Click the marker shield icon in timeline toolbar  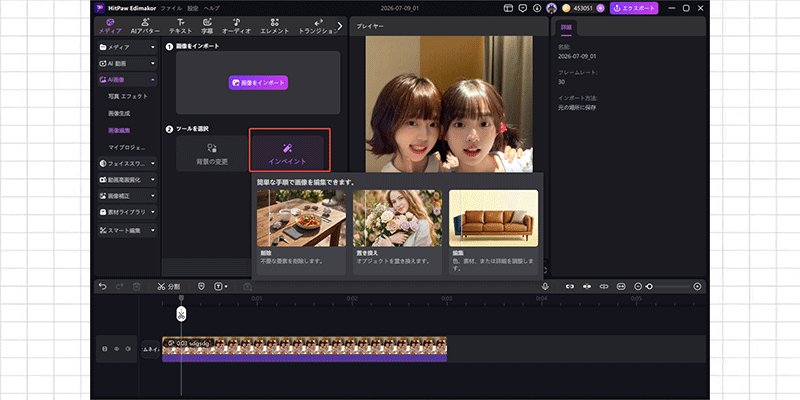[x=201, y=287]
